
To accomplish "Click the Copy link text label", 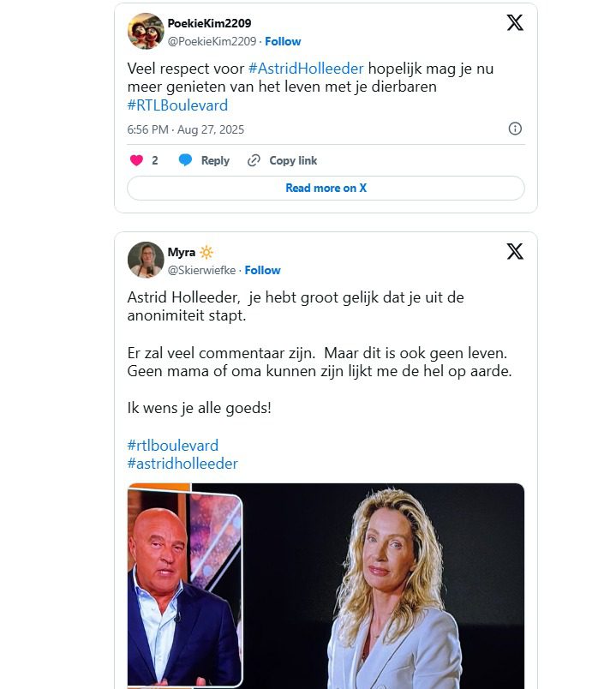I will click(293, 160).
